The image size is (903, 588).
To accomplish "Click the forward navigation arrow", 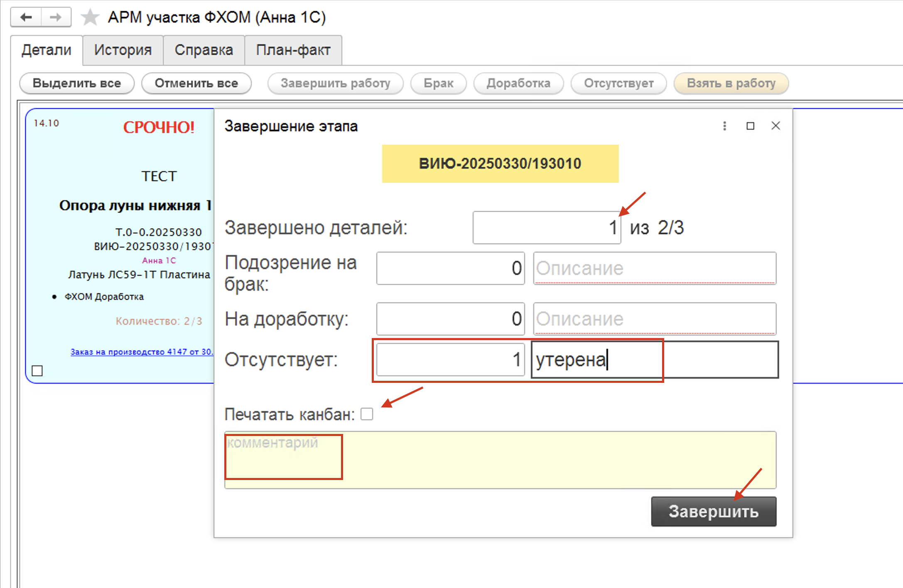I will (x=56, y=17).
